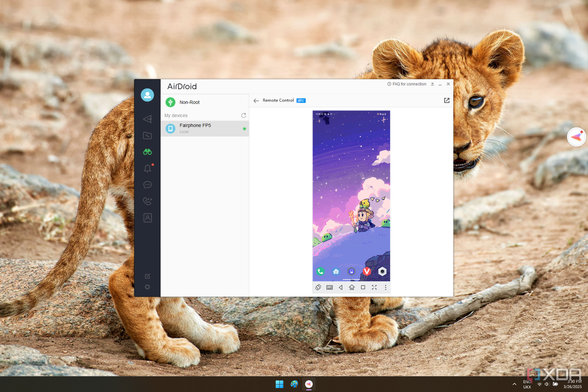Open the Files folder section in sidebar

pyautogui.click(x=147, y=136)
